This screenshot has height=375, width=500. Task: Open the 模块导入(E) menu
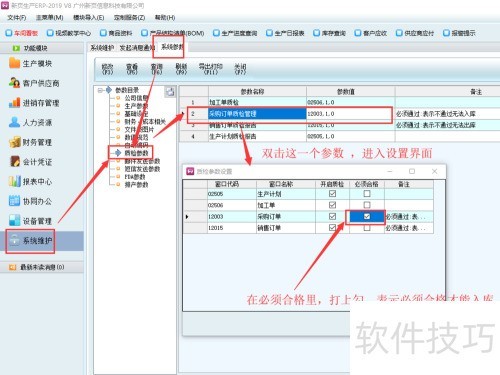(x=89, y=17)
